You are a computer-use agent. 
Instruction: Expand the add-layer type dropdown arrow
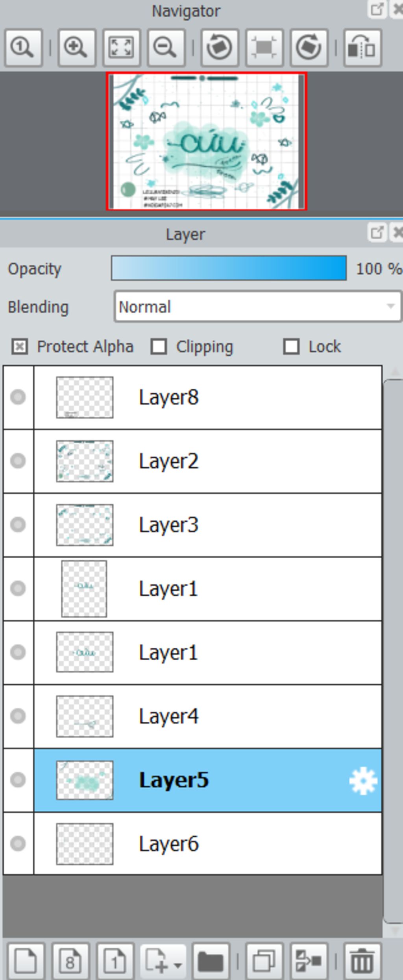tap(177, 965)
